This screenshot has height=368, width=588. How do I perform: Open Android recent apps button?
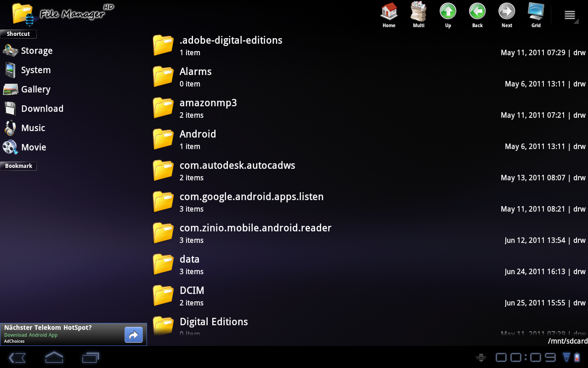90,357
